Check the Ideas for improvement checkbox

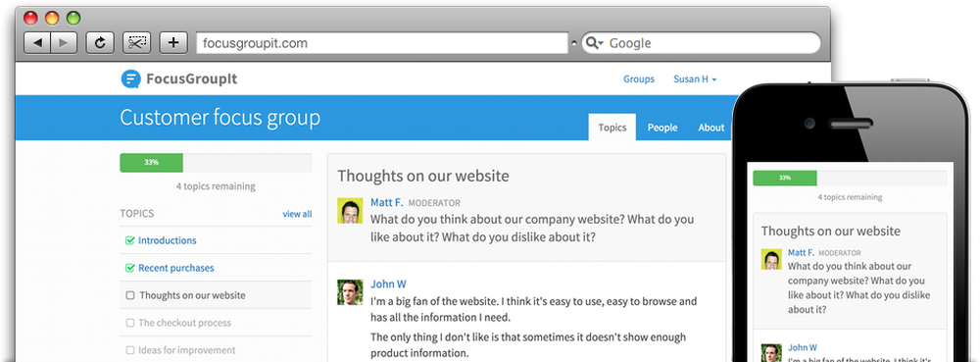[130, 350]
